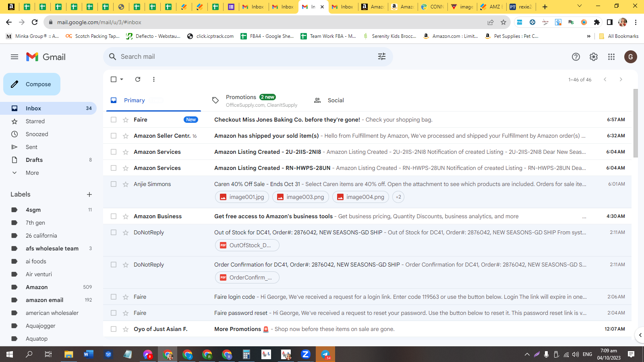Open Chrome tab search dropdown
Viewport: 644px width, 362px height.
tap(580, 6)
